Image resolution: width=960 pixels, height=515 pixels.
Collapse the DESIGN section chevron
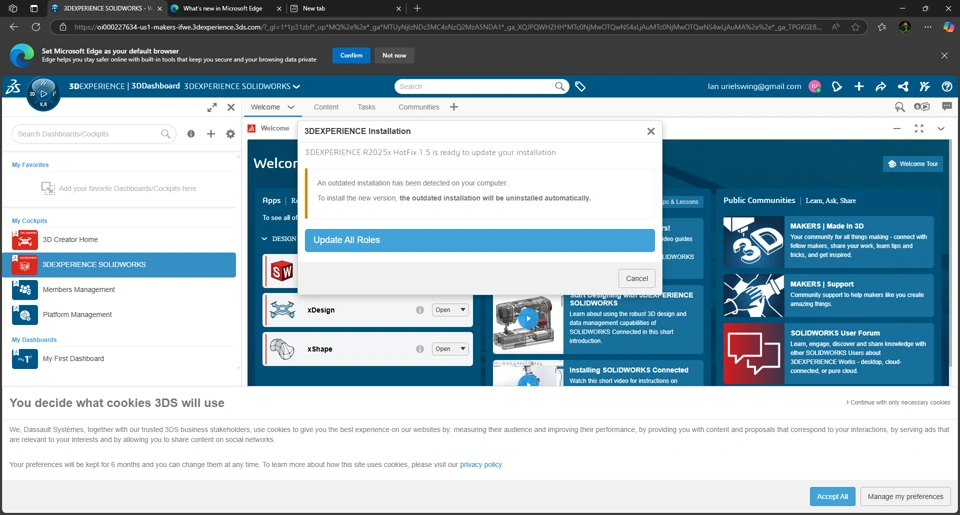[x=264, y=239]
